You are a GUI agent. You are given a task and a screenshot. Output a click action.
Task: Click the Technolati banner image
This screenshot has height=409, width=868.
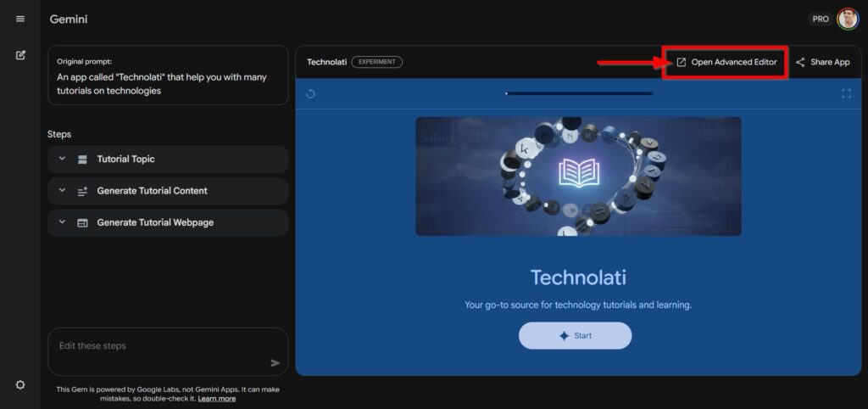(578, 176)
